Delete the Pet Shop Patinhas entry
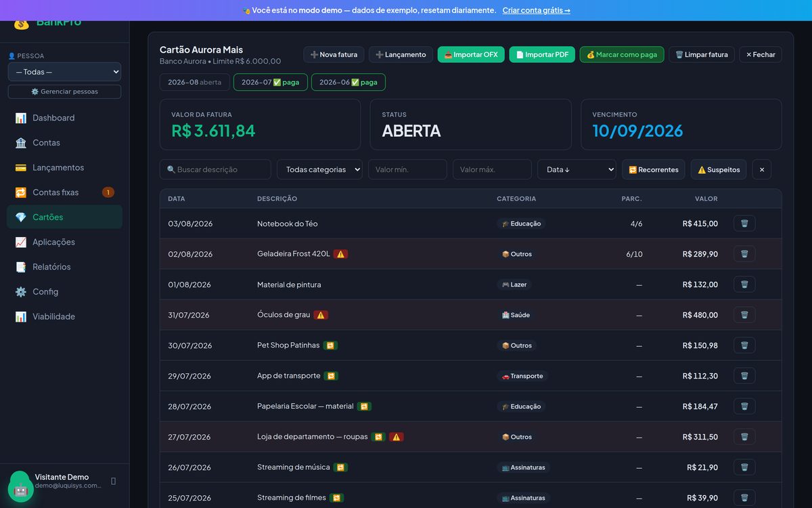Screen dimensions: 812x508 pyautogui.click(x=744, y=345)
